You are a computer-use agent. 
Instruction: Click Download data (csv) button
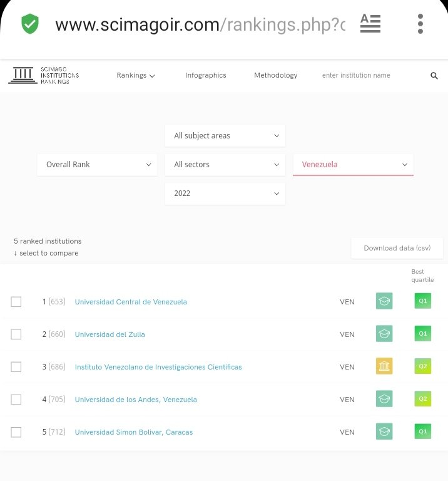coord(397,248)
